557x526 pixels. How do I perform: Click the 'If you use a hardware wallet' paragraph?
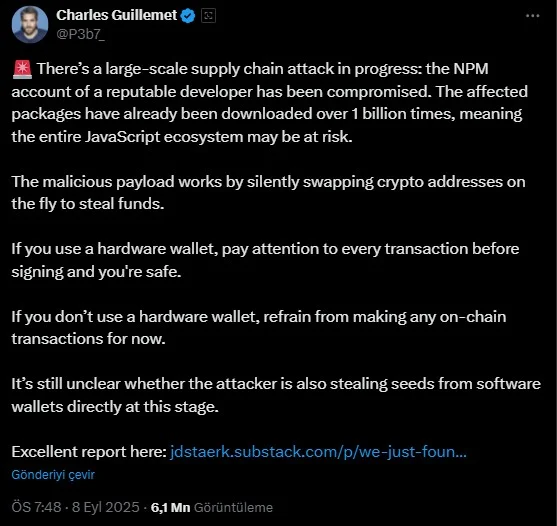click(x=265, y=260)
